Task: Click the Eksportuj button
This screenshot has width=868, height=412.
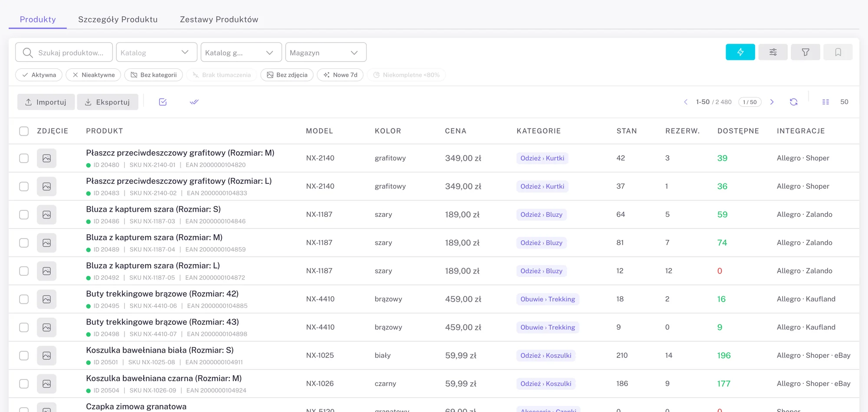Action: click(x=108, y=102)
